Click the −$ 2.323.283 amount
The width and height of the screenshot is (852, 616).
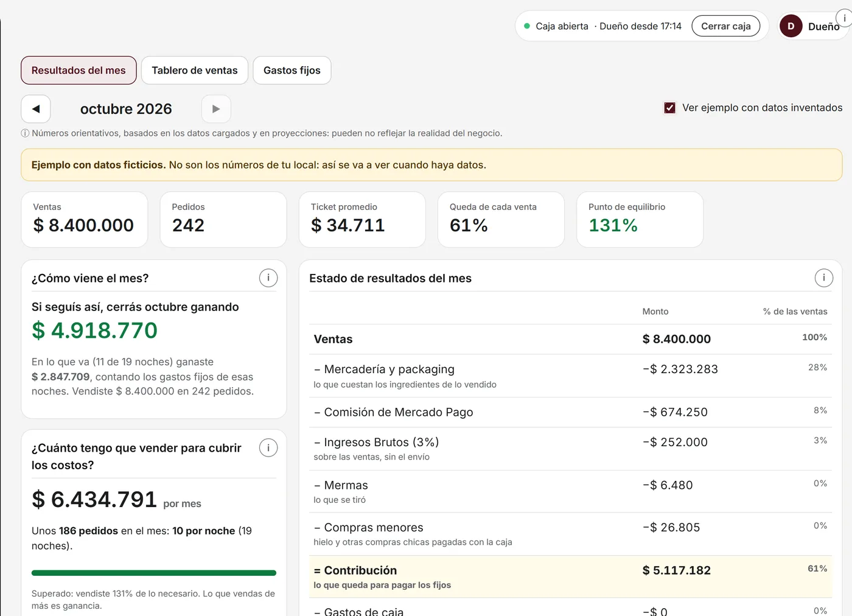click(x=680, y=369)
